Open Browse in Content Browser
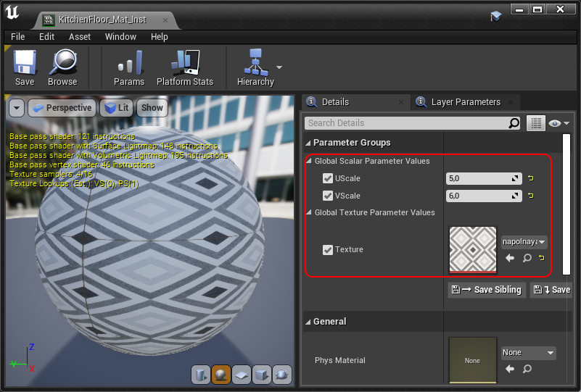 point(62,67)
